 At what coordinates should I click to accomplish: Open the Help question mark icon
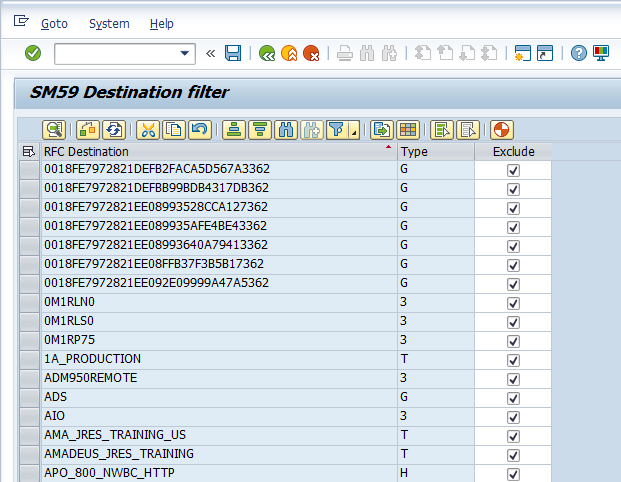(x=579, y=53)
